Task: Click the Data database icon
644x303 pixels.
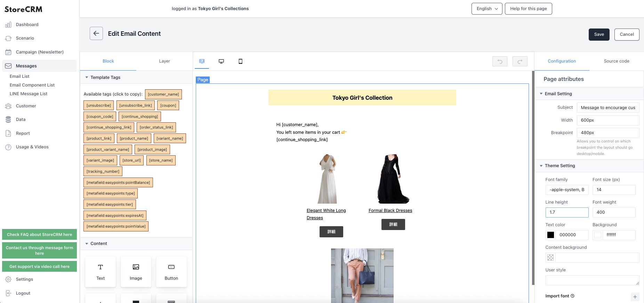Action: click(8, 120)
